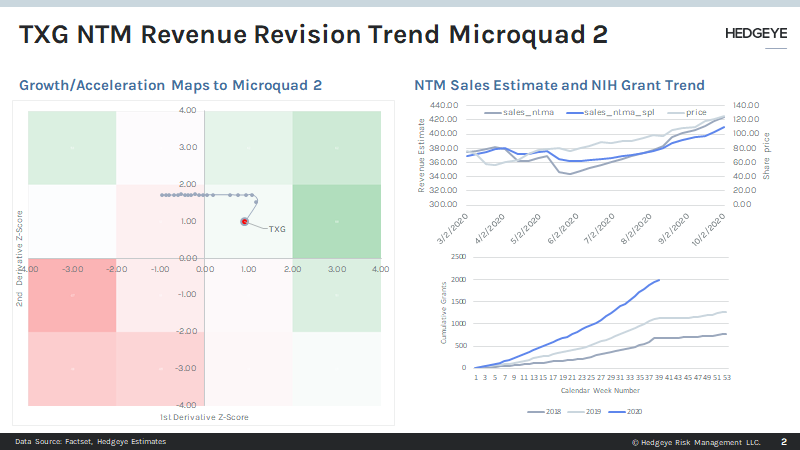Click the end of the 2018 grants line
This screenshot has height=450, width=800.
(726, 334)
